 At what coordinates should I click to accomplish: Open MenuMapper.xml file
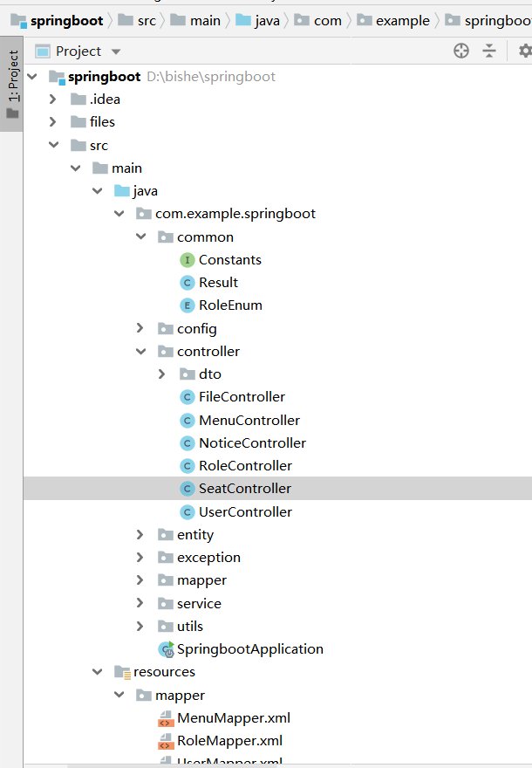click(x=233, y=718)
